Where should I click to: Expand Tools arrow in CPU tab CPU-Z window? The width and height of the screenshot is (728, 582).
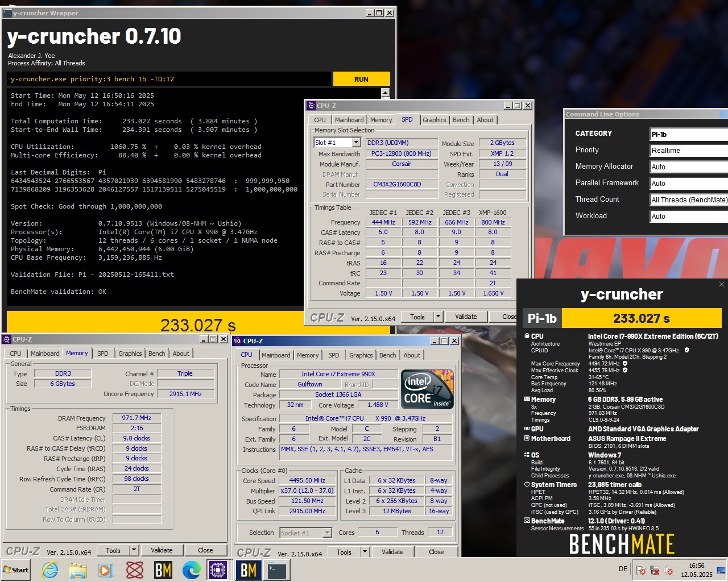(365, 552)
